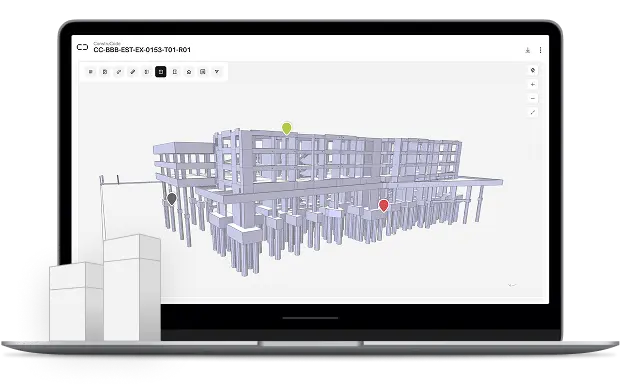
Task: Select the document title CC-BBB-EST-EX-0153-T01-R01
Action: (142, 50)
